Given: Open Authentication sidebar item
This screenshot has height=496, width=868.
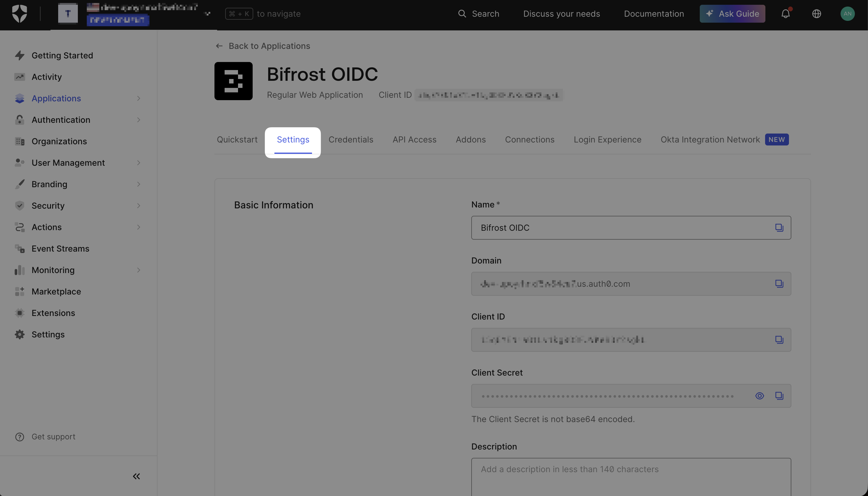Looking at the screenshot, I should click(61, 120).
